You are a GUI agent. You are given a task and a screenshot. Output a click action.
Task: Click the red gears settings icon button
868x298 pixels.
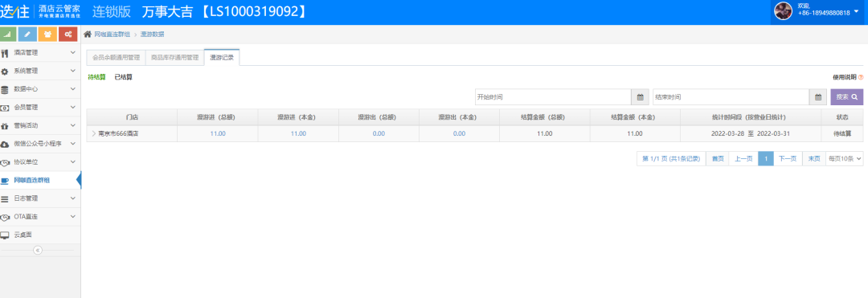click(x=68, y=35)
